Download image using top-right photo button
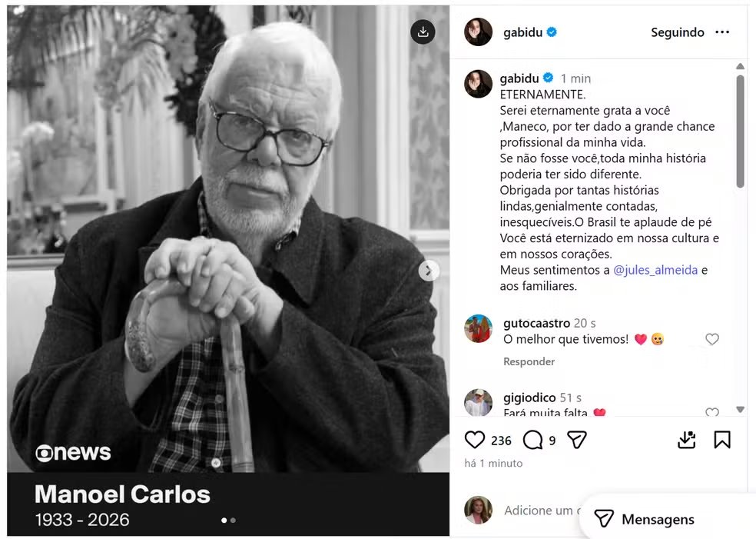Viewport: 756px width, 539px height. (x=423, y=32)
